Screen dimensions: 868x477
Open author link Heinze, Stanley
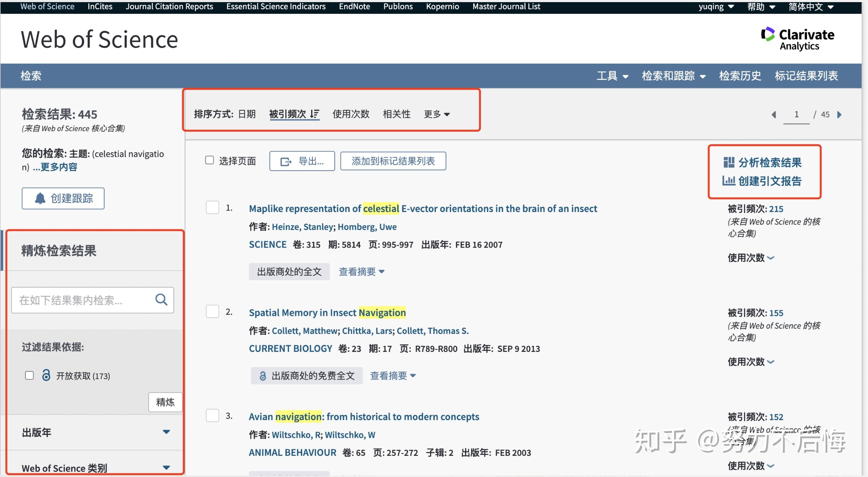click(303, 227)
